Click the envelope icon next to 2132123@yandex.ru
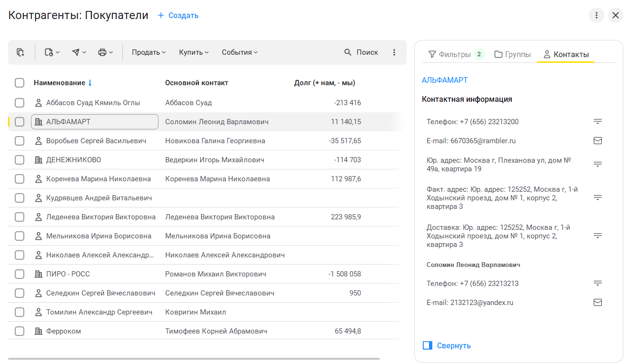Screen dimensions: 628x364 coord(598,303)
